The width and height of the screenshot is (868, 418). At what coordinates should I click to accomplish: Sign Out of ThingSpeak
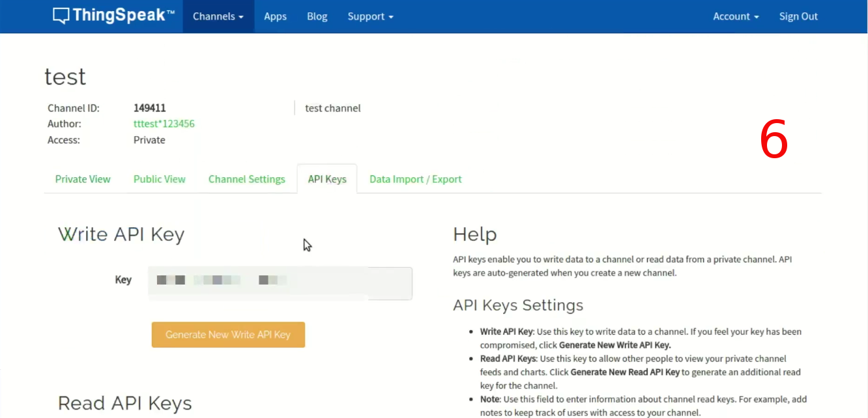[x=798, y=16]
